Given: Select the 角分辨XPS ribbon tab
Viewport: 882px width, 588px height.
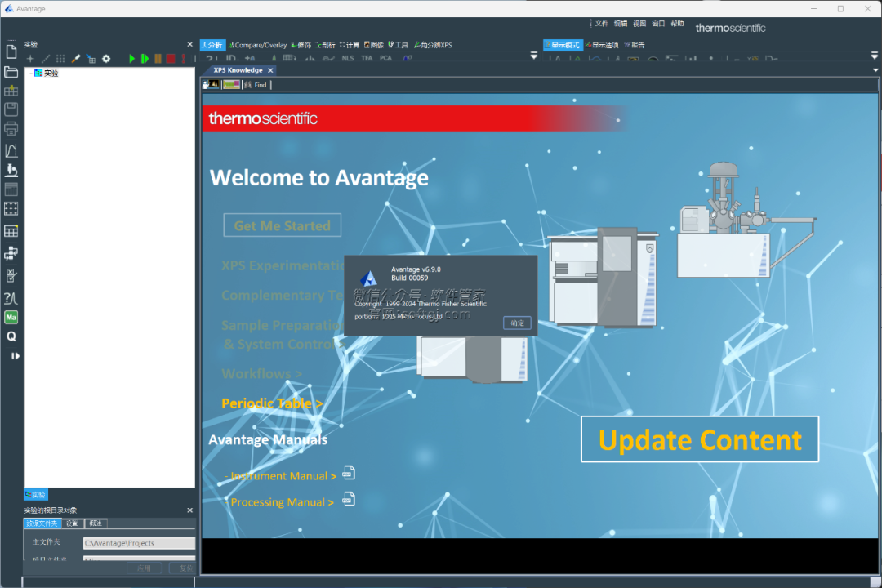Looking at the screenshot, I should (433, 45).
